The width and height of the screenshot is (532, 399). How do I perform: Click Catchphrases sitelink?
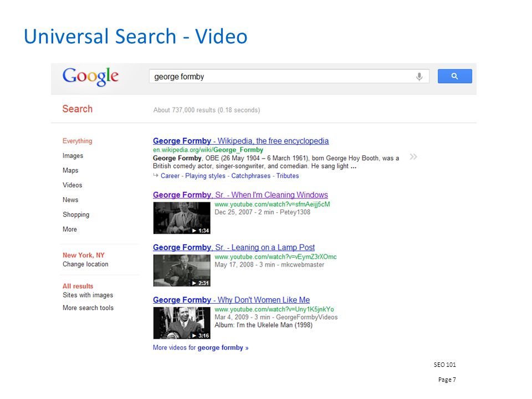pyautogui.click(x=250, y=176)
